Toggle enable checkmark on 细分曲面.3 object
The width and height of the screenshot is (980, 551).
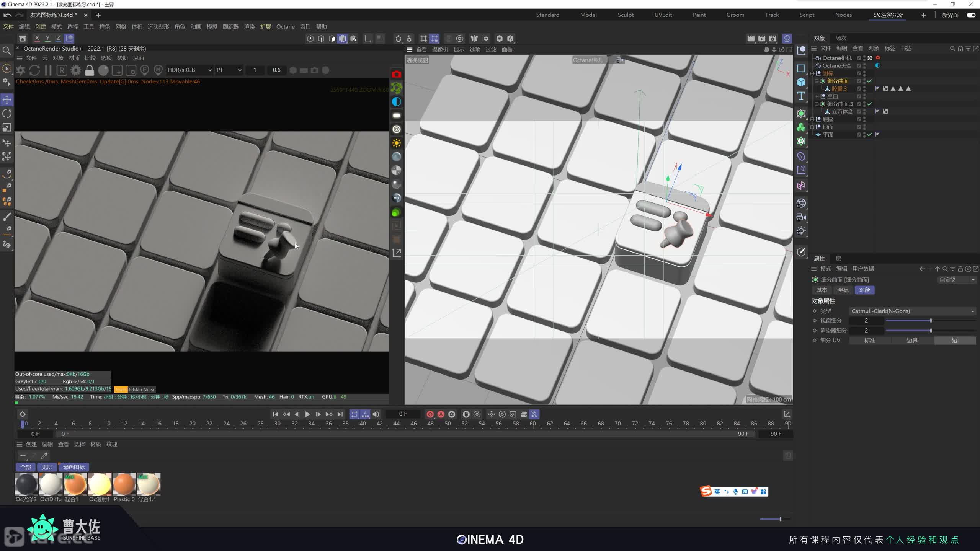point(869,104)
